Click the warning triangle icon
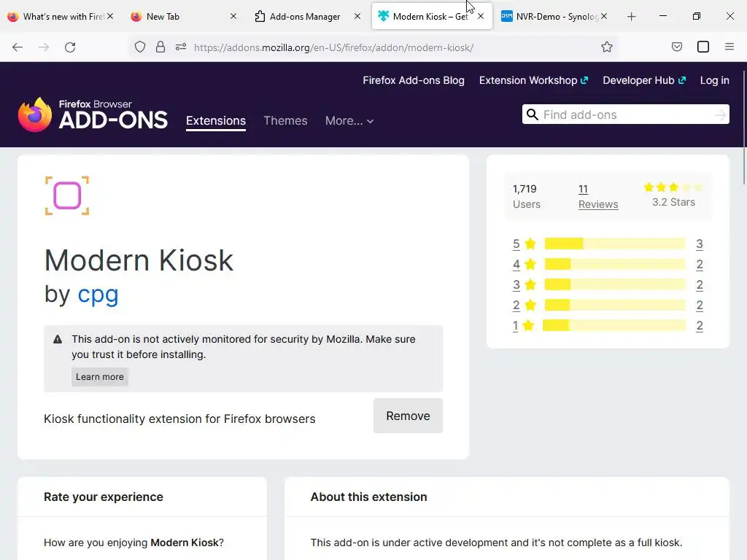This screenshot has height=560, width=747. tap(58, 340)
